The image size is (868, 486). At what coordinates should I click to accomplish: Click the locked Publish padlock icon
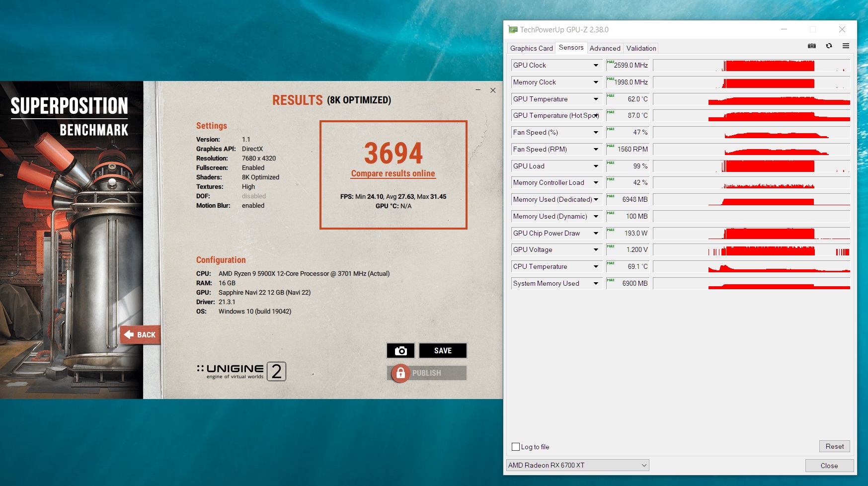point(400,373)
